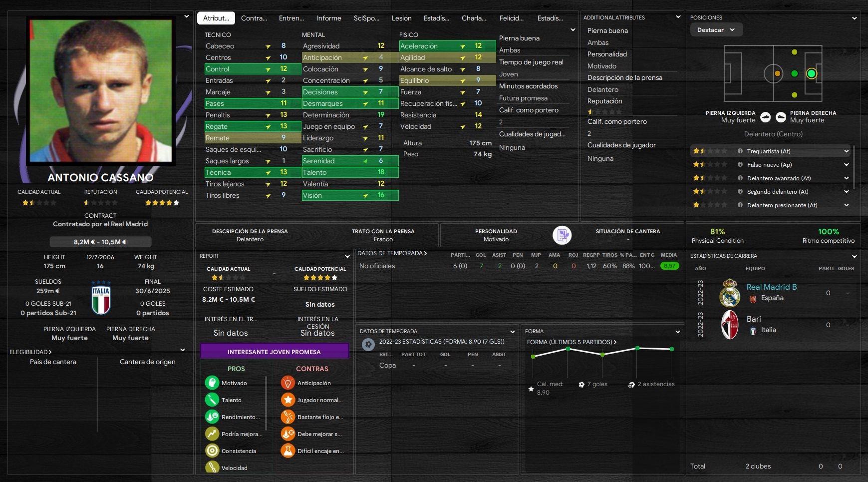868x482 pixels.
Task: Click the Talento pro icon
Action: click(212, 400)
